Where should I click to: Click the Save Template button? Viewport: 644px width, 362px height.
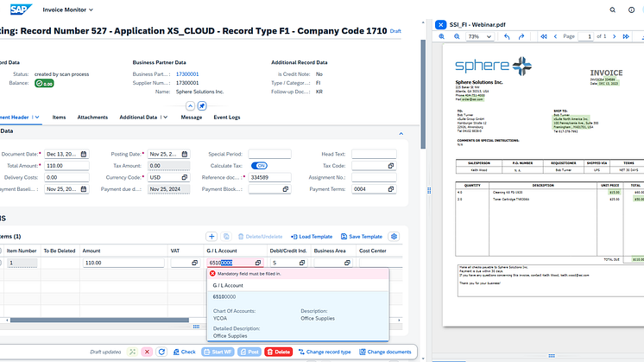(362, 236)
